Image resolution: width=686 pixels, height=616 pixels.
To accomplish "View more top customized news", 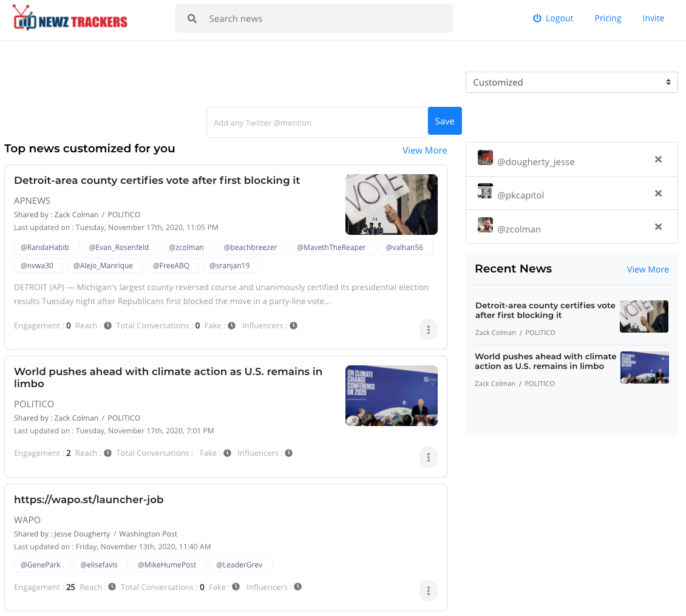I will 424,151.
